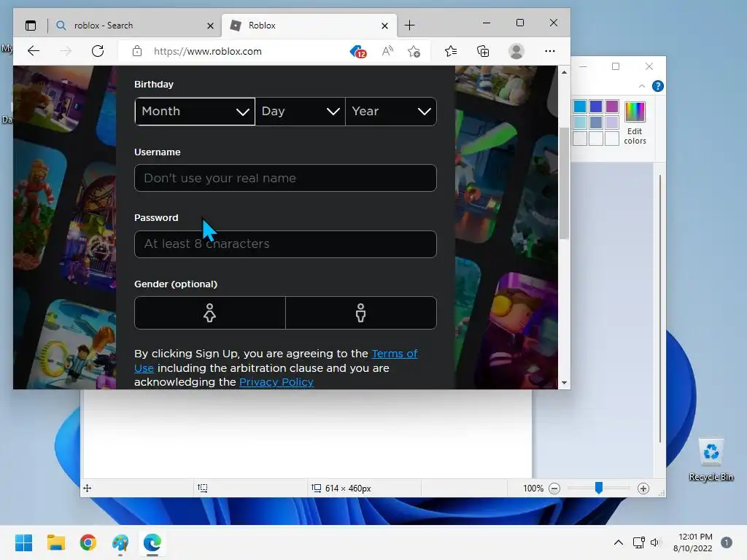Image resolution: width=747 pixels, height=560 pixels.
Task: Open Collections icon in Edge toolbar
Action: (483, 51)
